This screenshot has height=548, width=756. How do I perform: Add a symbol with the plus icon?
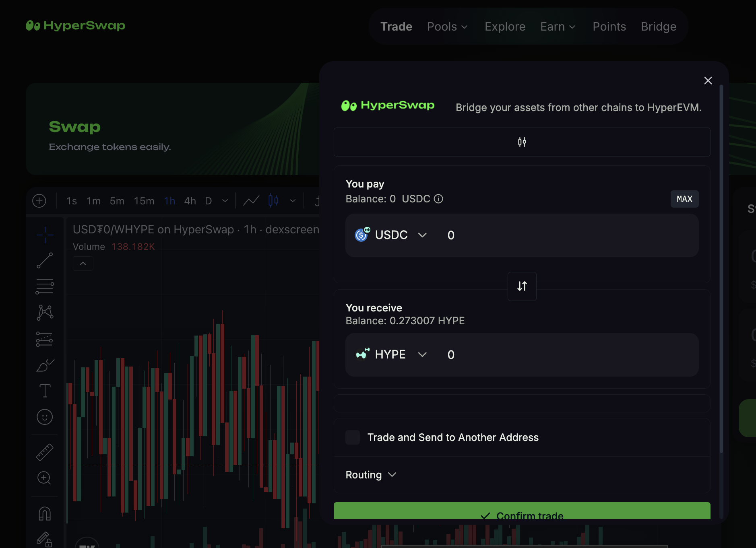[39, 201]
